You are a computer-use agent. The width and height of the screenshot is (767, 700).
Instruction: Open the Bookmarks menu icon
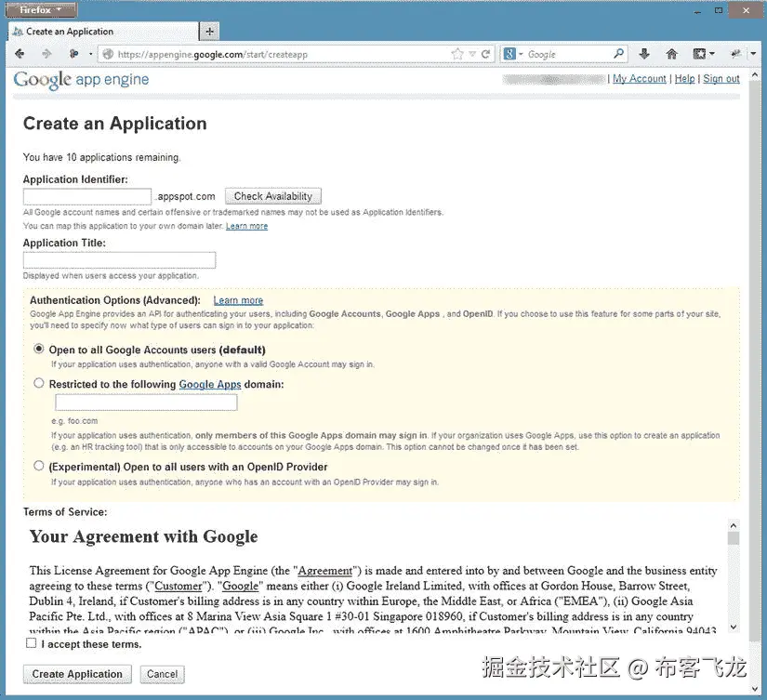click(x=704, y=54)
